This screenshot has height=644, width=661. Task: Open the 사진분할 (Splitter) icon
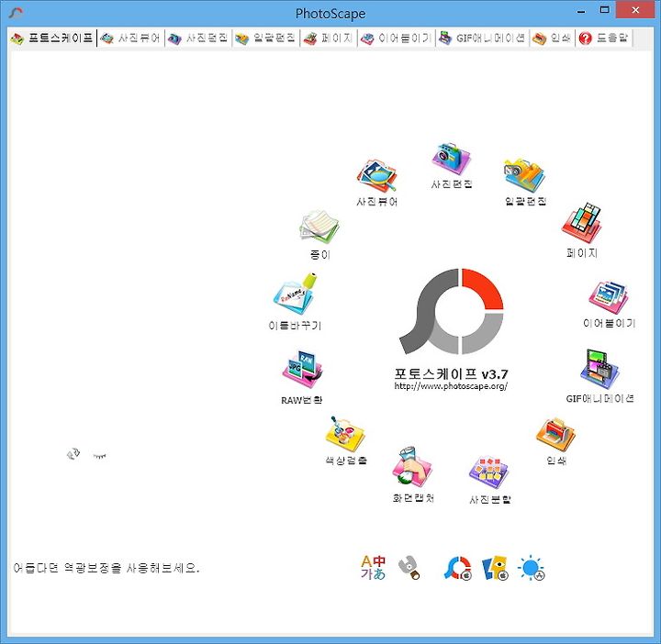[489, 472]
